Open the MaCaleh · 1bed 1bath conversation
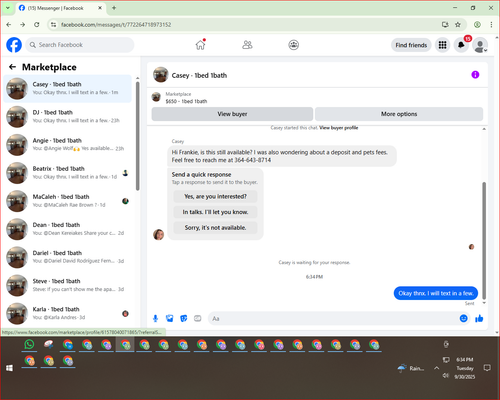This screenshot has width=500, height=400. pos(68,201)
